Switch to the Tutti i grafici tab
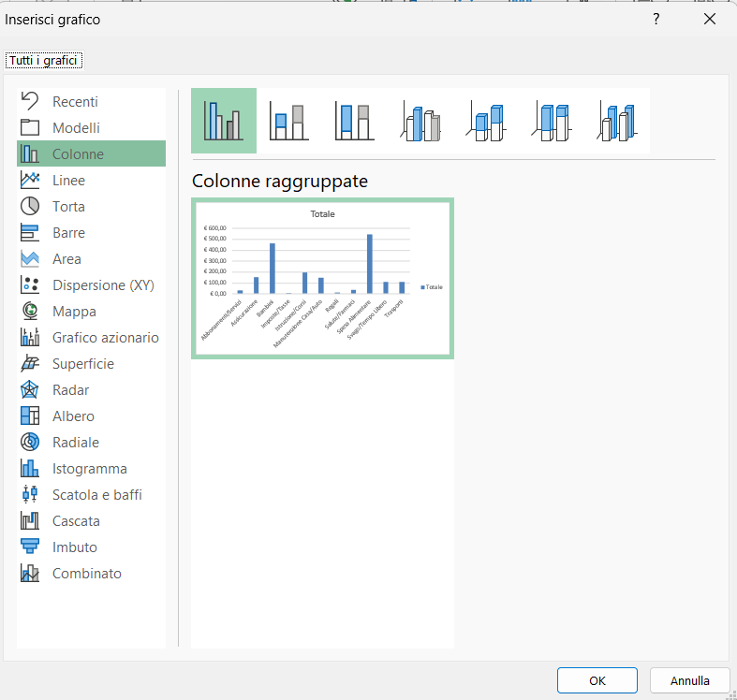Viewport: 737px width, 700px height. tap(45, 61)
